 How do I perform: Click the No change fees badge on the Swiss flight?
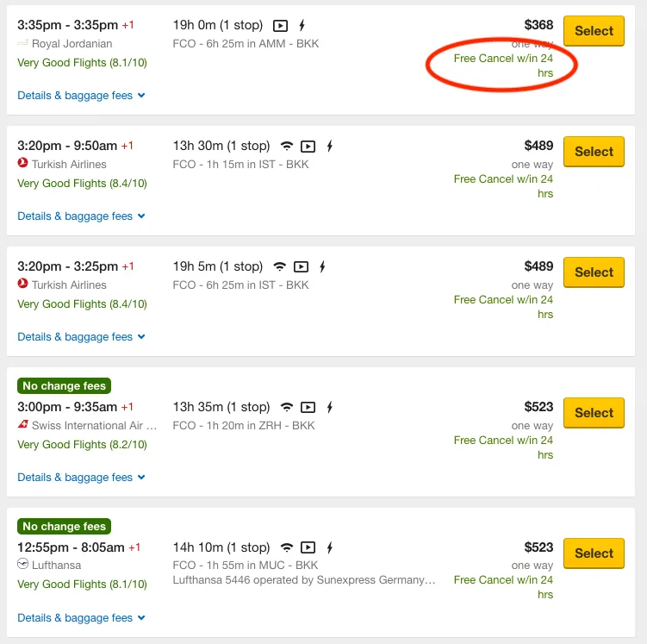click(65, 386)
